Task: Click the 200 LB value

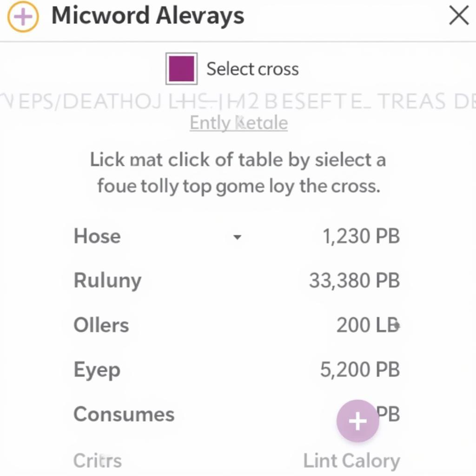Action: pyautogui.click(x=368, y=325)
